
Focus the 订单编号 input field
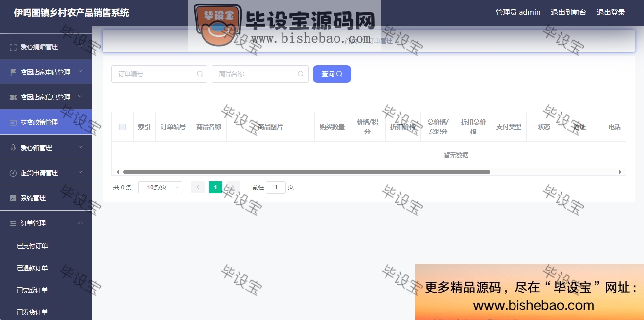click(159, 74)
